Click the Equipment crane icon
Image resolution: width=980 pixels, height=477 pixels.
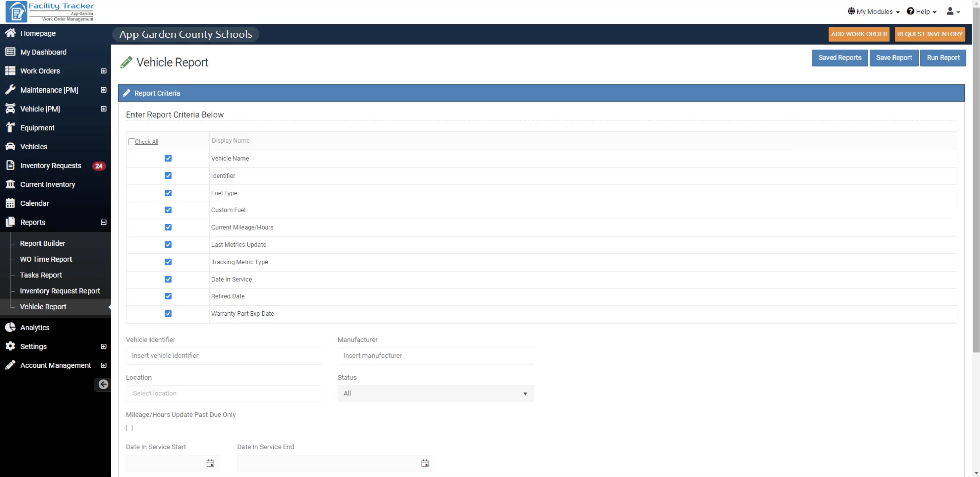pos(10,128)
